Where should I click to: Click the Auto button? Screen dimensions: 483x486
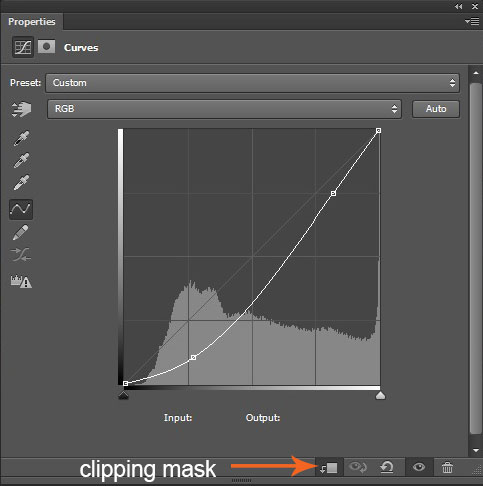(x=436, y=109)
